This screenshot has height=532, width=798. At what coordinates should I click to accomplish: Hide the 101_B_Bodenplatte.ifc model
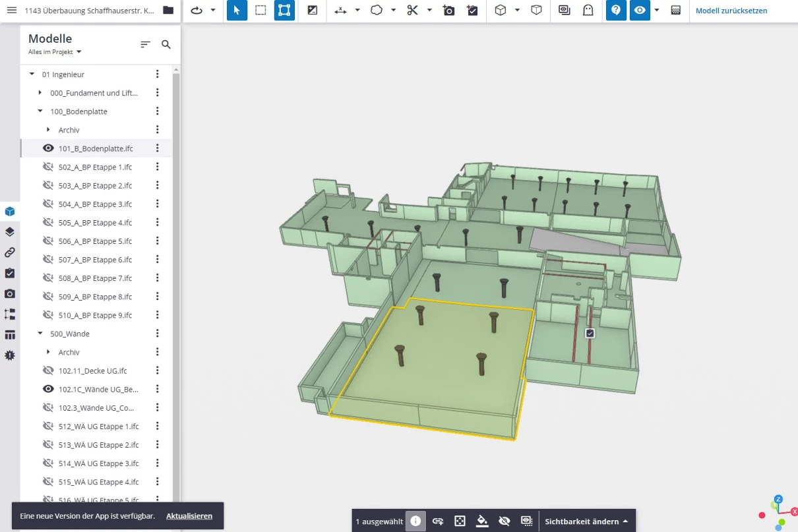click(x=48, y=149)
